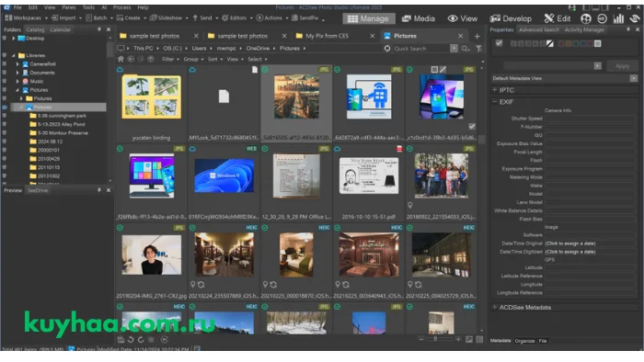Viewport: 644px width, 362px height.
Task: Click the Create toolbar button
Action: (129, 18)
